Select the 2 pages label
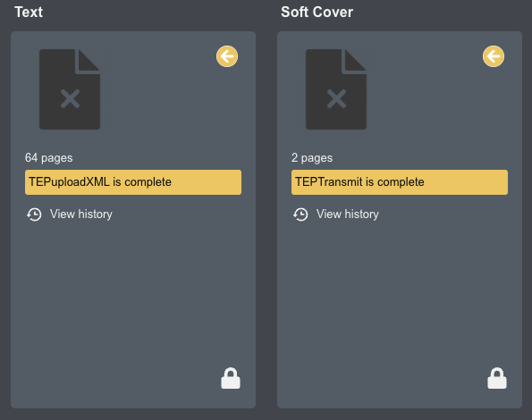The width and height of the screenshot is (532, 420). (x=312, y=158)
